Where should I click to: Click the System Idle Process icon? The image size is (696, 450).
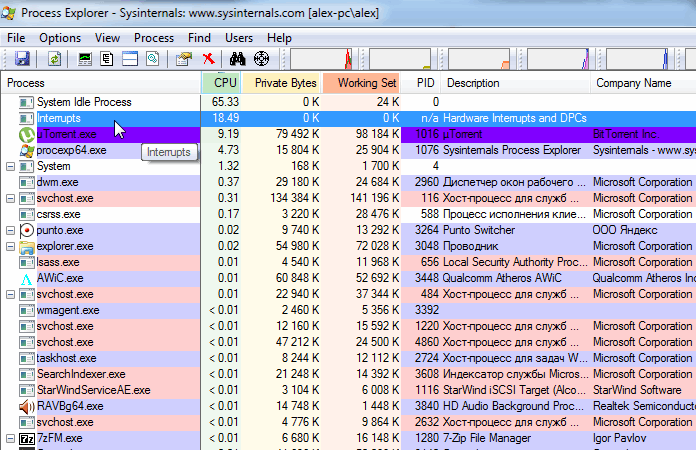27,103
